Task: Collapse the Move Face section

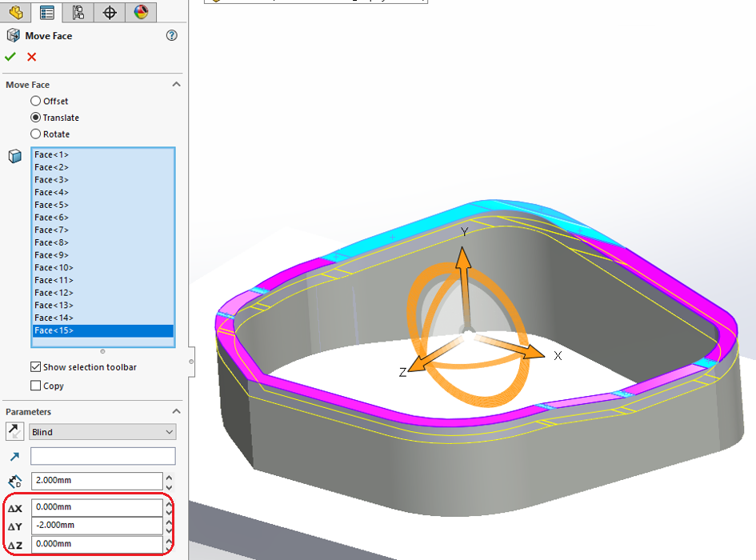Action: [176, 85]
